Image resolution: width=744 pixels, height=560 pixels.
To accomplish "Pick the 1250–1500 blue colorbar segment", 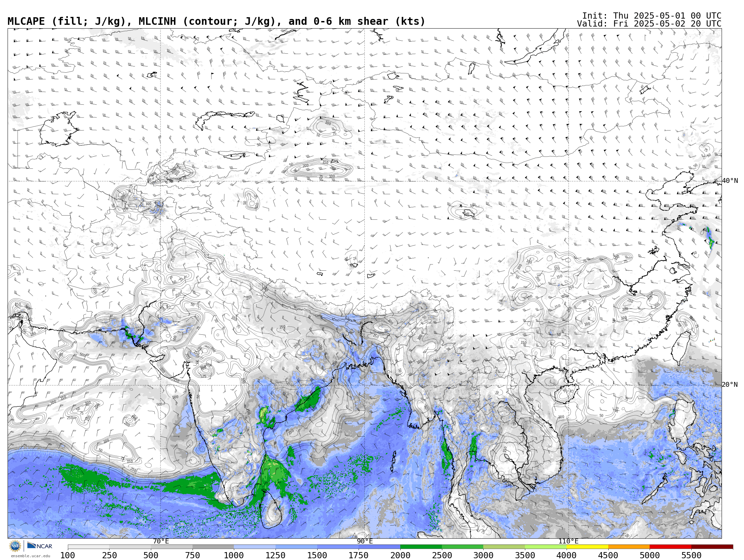I will click(297, 547).
